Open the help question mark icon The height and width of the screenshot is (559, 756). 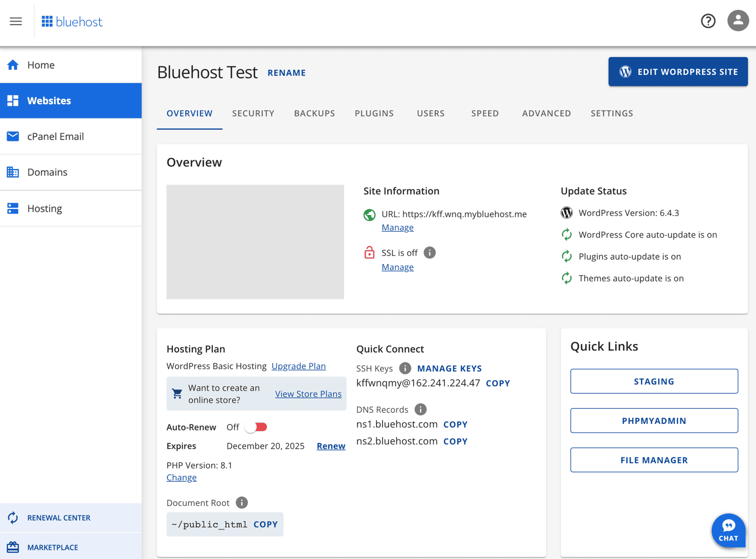pyautogui.click(x=708, y=21)
